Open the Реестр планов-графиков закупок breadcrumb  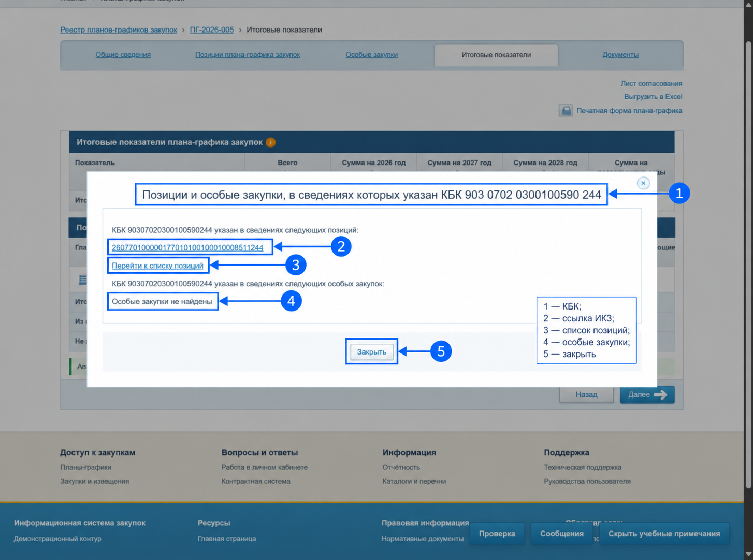[119, 30]
